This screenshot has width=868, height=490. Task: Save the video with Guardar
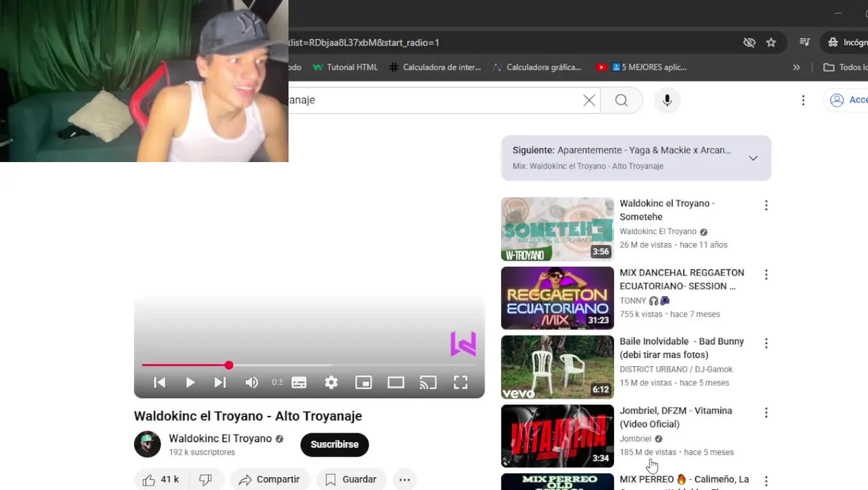tap(351, 480)
